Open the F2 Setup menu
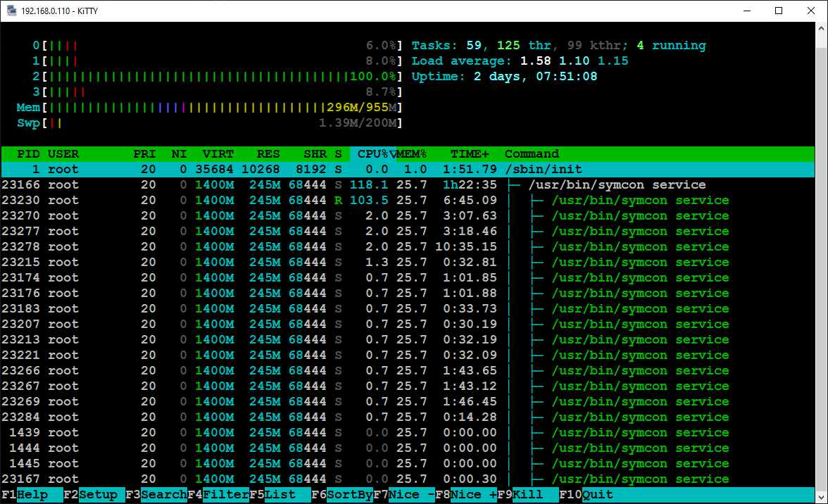The width and height of the screenshot is (828, 504). point(94,495)
